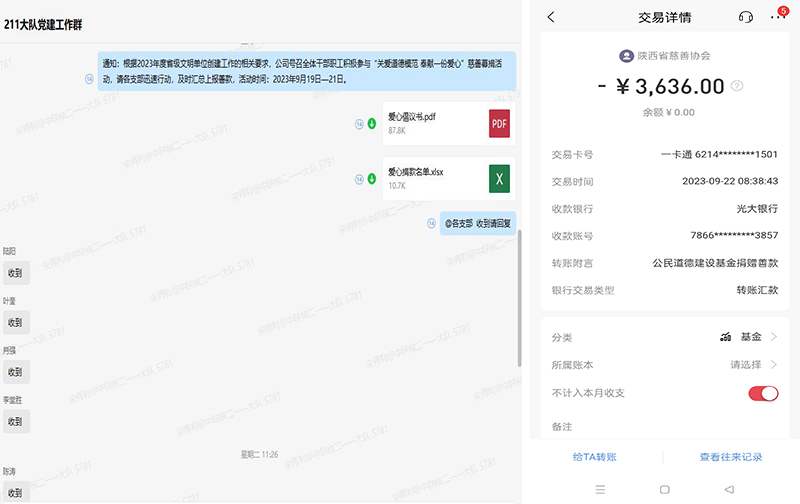
Task: Click the help question mark beside amount
Action: tap(737, 86)
